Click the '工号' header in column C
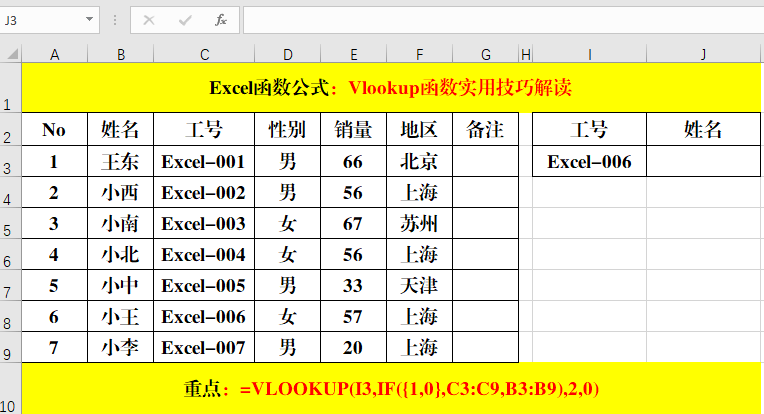The width and height of the screenshot is (764, 414). click(204, 130)
